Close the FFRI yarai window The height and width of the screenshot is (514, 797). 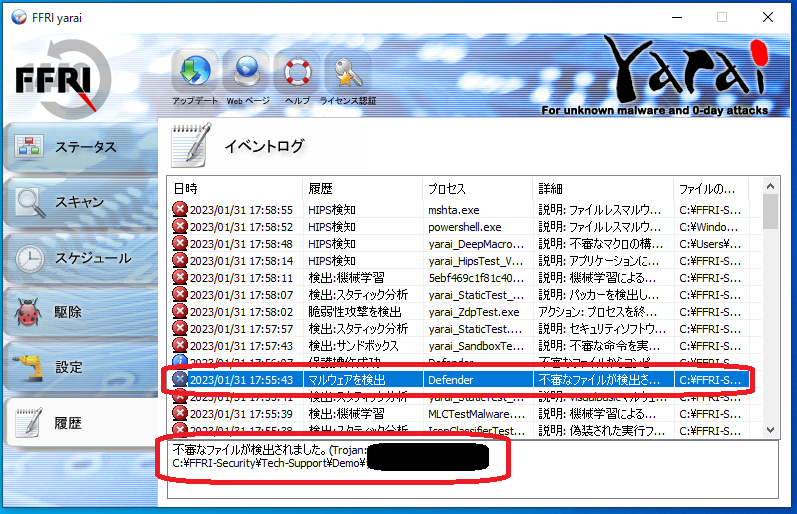[x=768, y=17]
